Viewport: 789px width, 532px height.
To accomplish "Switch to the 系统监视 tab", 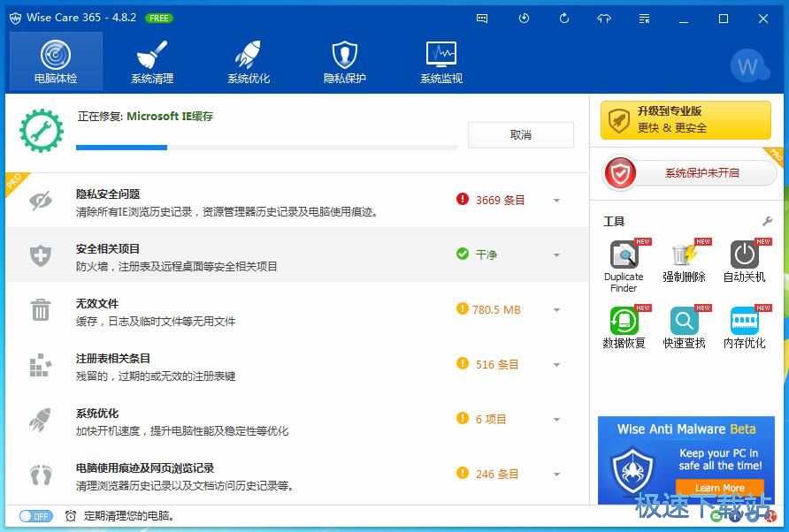I will pyautogui.click(x=441, y=61).
